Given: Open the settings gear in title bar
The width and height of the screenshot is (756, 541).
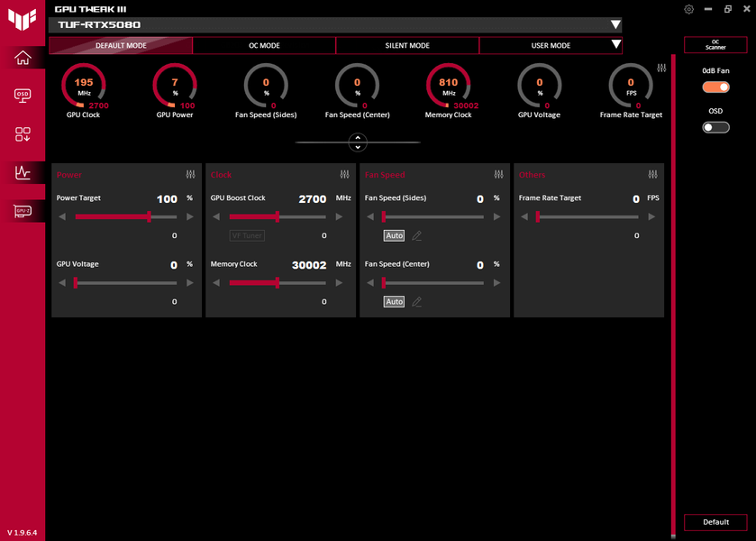Looking at the screenshot, I should [689, 9].
